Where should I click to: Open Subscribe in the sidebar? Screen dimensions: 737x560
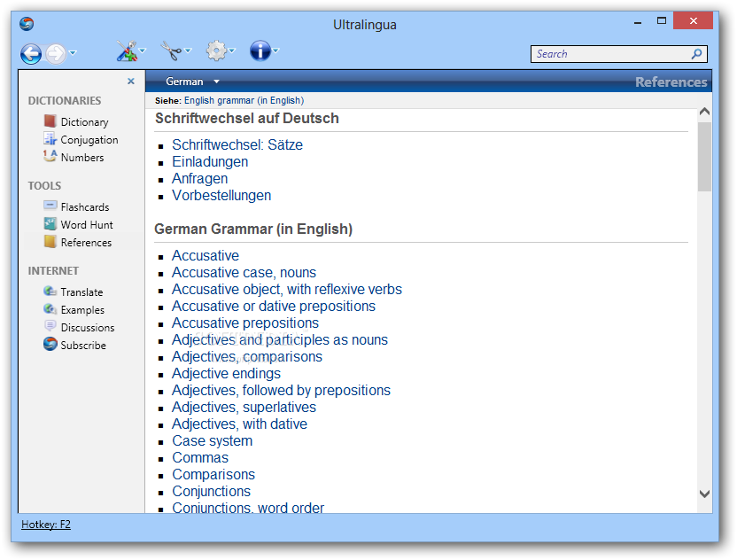tap(83, 345)
